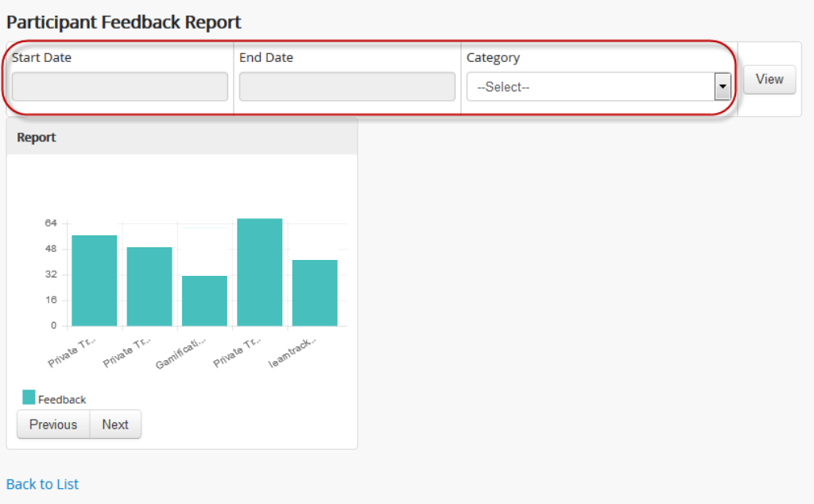Image resolution: width=814 pixels, height=504 pixels.
Task: Click the End Date input field
Action: [x=347, y=87]
